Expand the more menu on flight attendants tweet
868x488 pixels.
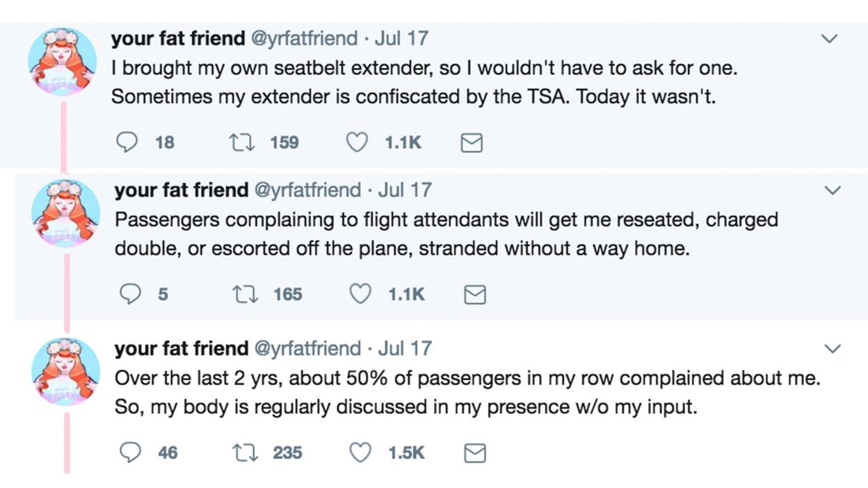[832, 190]
